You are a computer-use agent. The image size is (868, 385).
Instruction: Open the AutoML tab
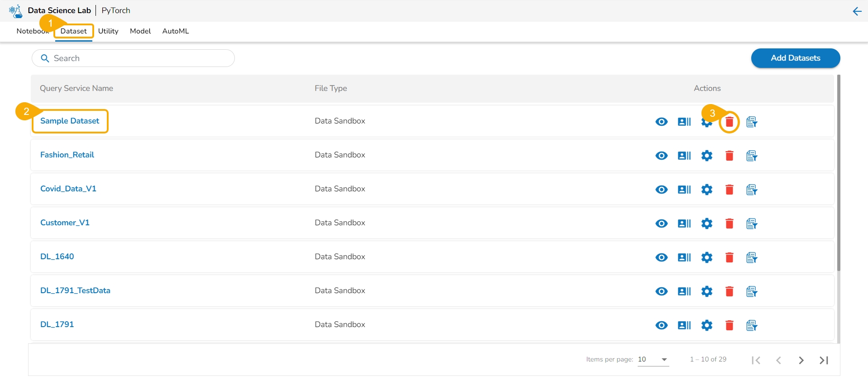point(176,31)
